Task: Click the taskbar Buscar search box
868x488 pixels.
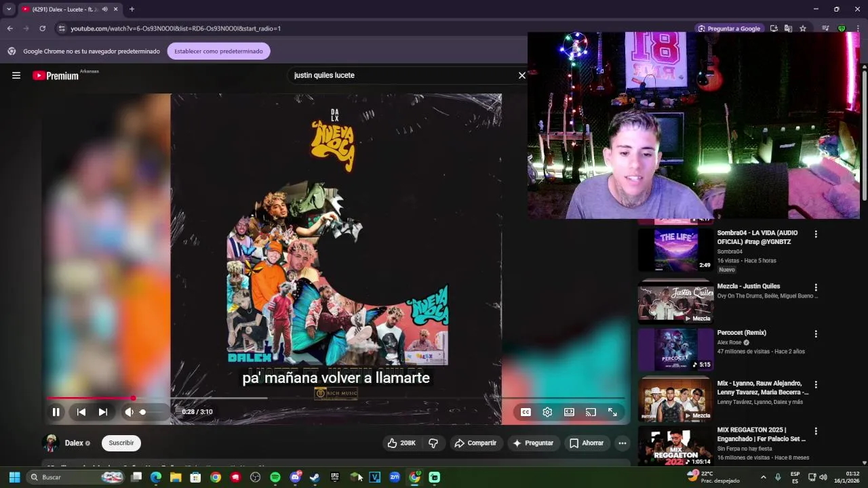Action: point(76,477)
